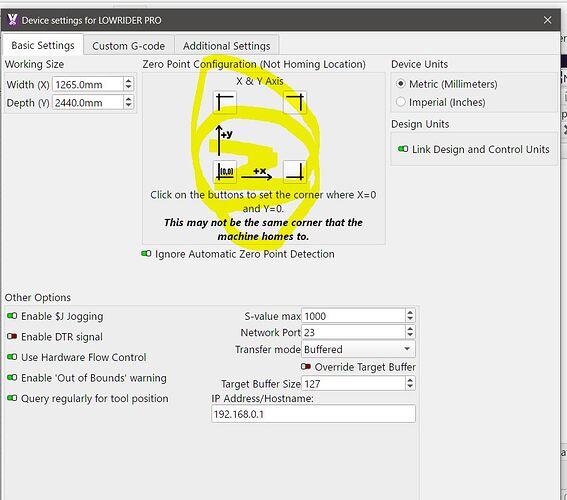Toggle Override Target Buffer switch
The height and width of the screenshot is (500, 567).
pos(306,367)
